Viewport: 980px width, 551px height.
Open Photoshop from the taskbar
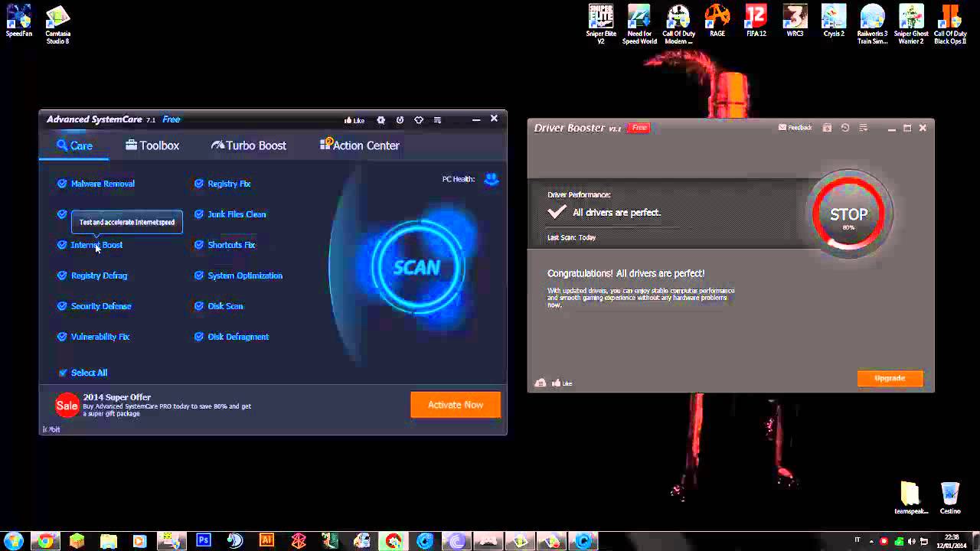[x=203, y=540]
